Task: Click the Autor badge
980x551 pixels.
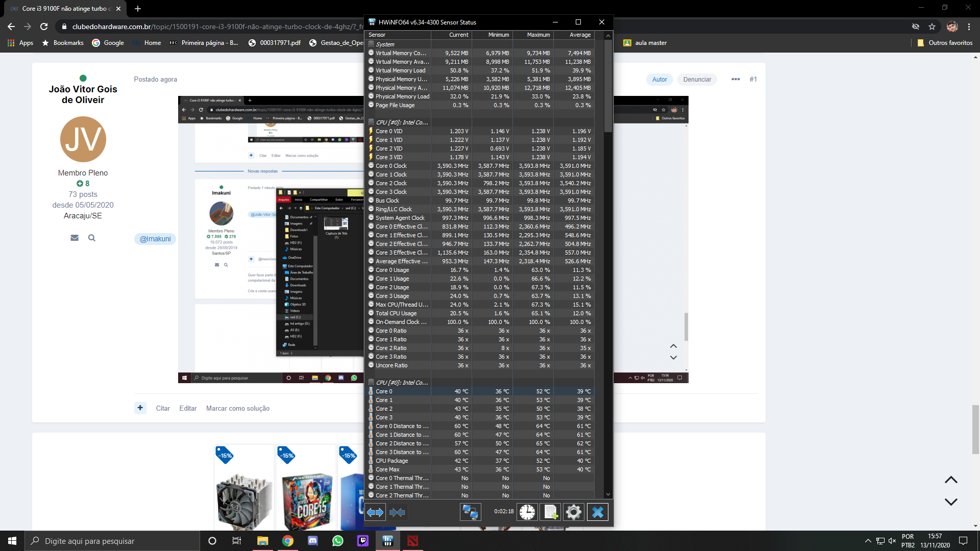Action: pyautogui.click(x=659, y=79)
